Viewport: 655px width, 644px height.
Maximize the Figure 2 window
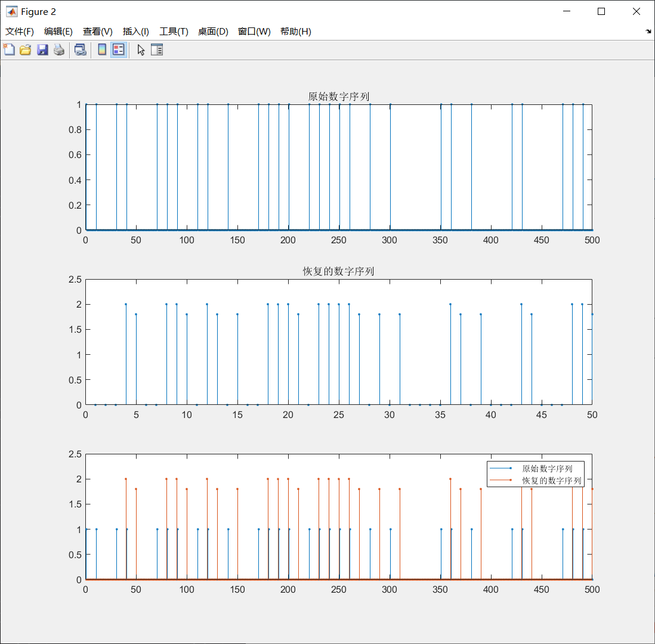[601, 11]
